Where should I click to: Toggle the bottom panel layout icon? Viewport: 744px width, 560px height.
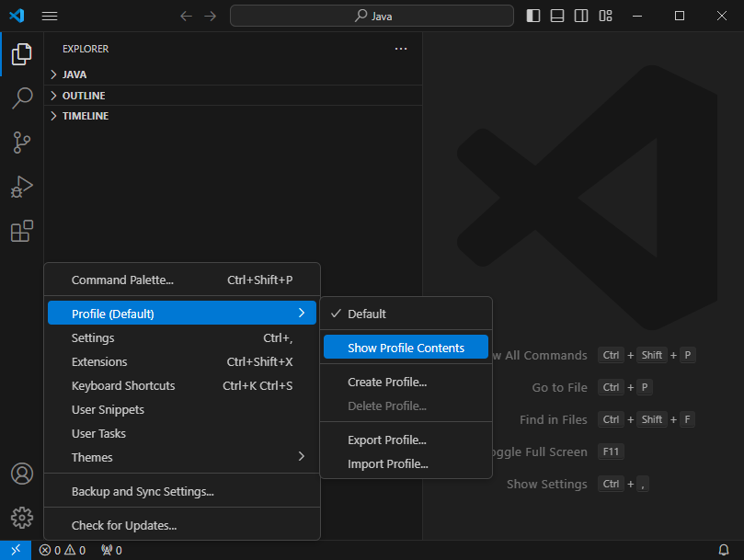557,16
